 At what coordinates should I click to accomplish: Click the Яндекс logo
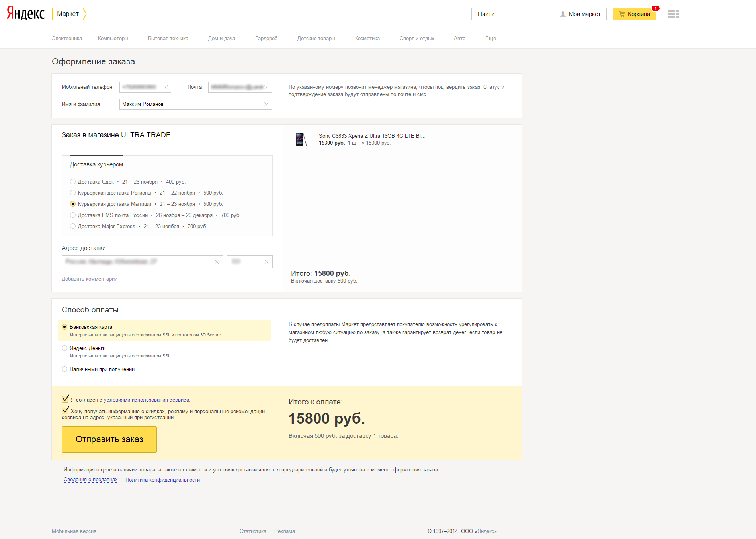tap(25, 13)
